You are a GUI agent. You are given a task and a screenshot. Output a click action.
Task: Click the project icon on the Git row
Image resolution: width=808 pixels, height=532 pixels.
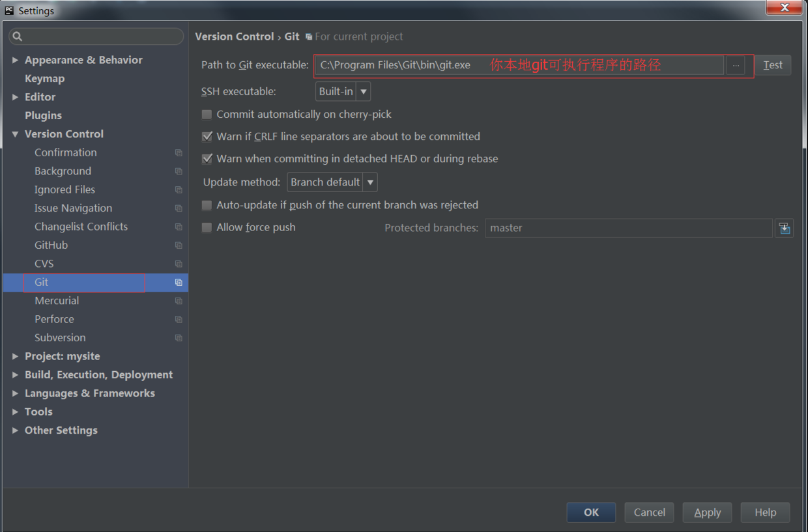tap(179, 283)
